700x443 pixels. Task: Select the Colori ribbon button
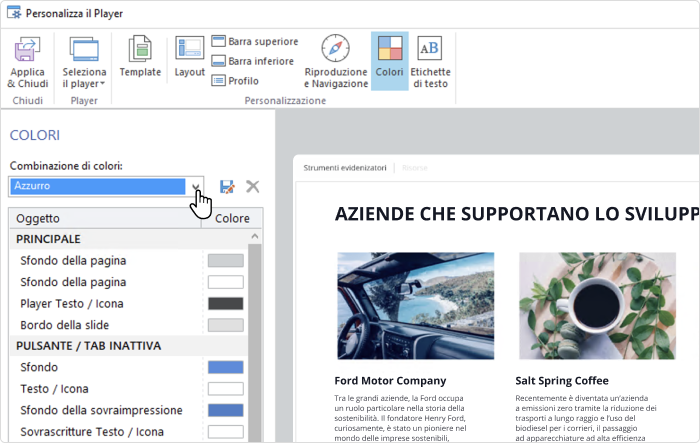[x=389, y=61]
